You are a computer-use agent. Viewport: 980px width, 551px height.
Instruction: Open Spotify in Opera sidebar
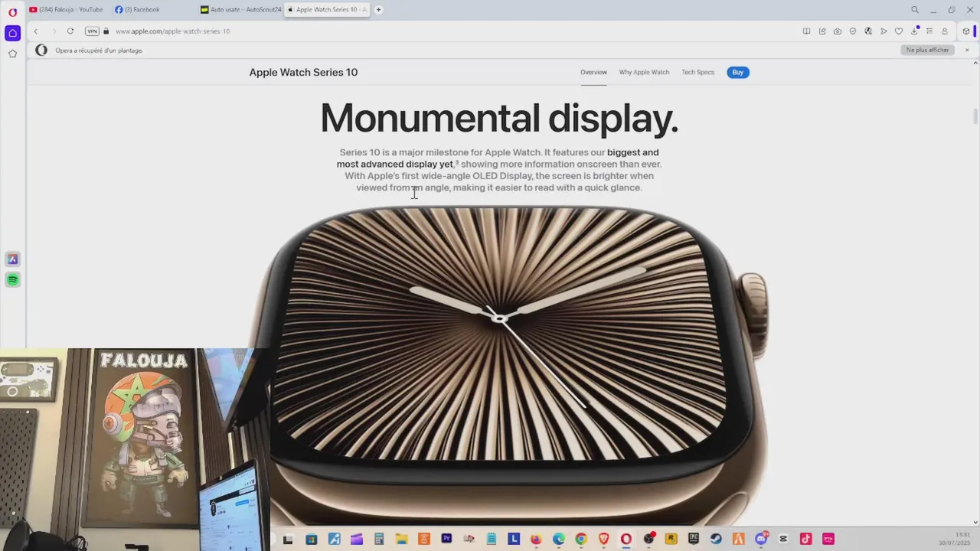click(12, 280)
